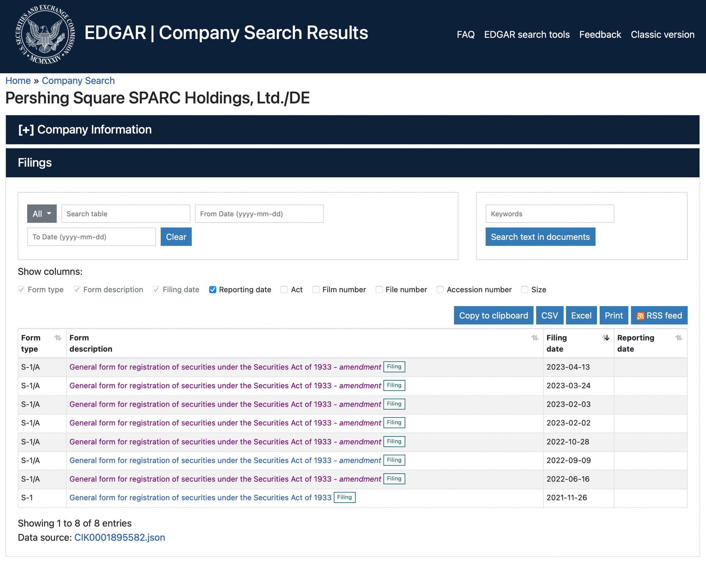Viewport: 706px width, 588px height.
Task: Expand the Company Information section
Action: point(85,129)
